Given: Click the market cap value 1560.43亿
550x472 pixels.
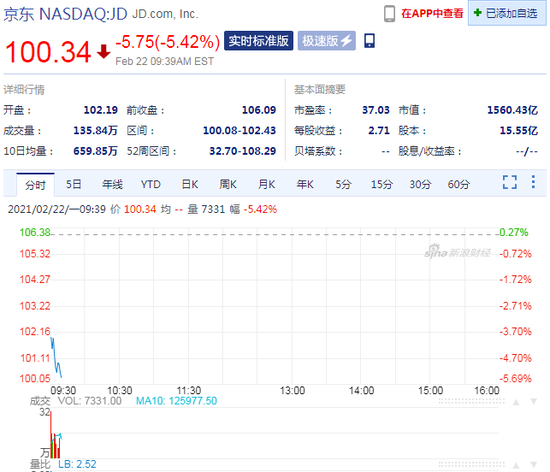Looking at the screenshot, I should 512,110.
